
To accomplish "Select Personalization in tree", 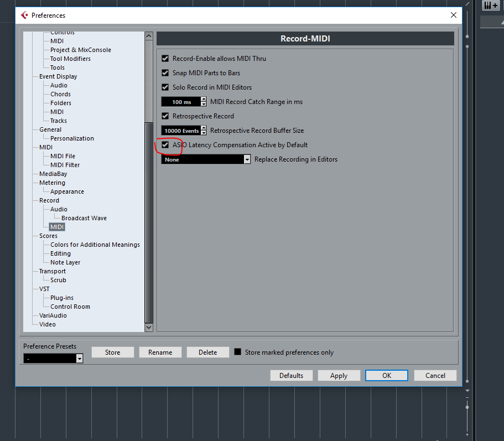I will pos(72,138).
